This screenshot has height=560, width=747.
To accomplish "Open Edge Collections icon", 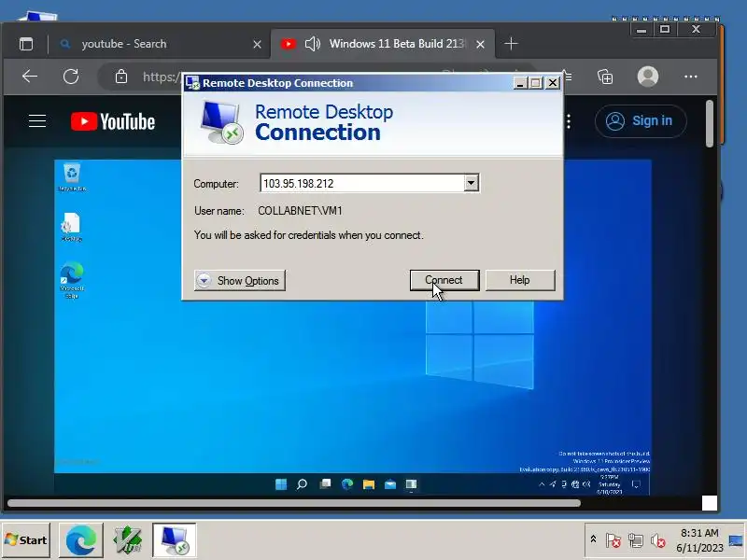I will click(x=605, y=77).
